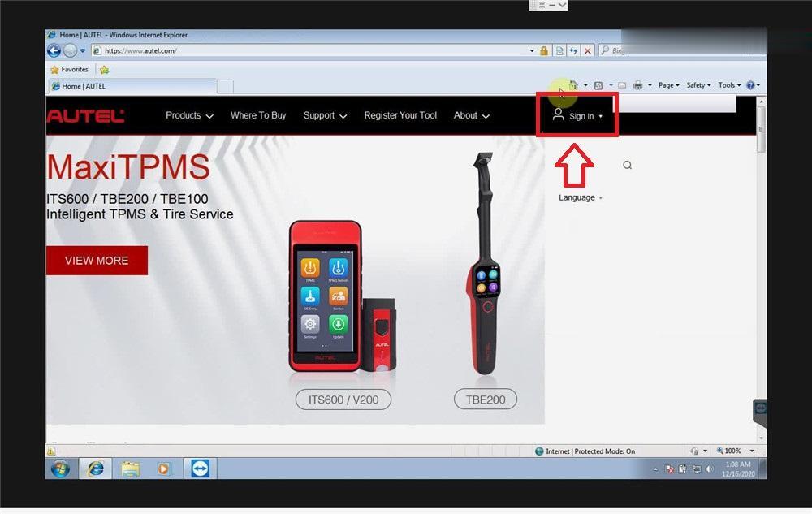The image size is (812, 514).
Task: Open Register Your Tool link
Action: click(x=400, y=115)
